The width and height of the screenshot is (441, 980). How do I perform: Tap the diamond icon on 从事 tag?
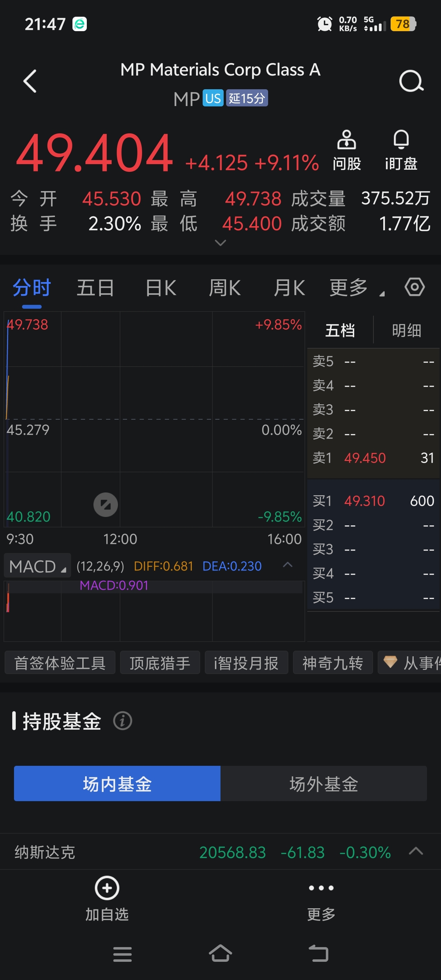coord(390,662)
